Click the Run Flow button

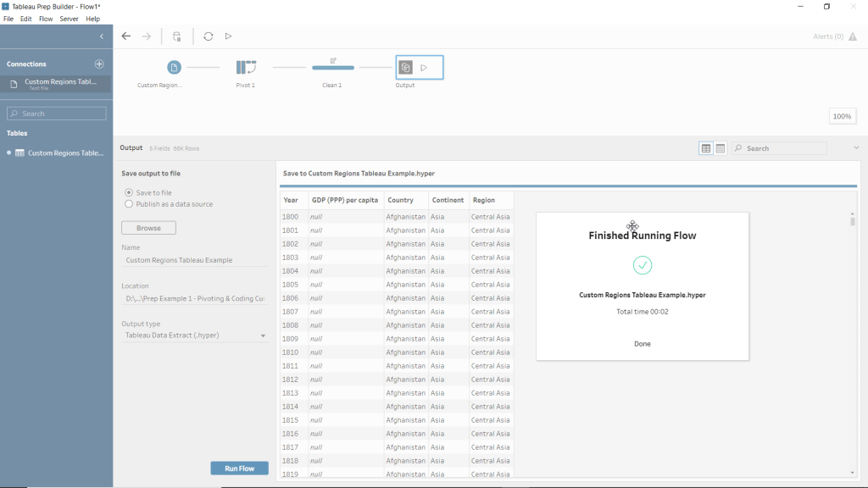[239, 469]
